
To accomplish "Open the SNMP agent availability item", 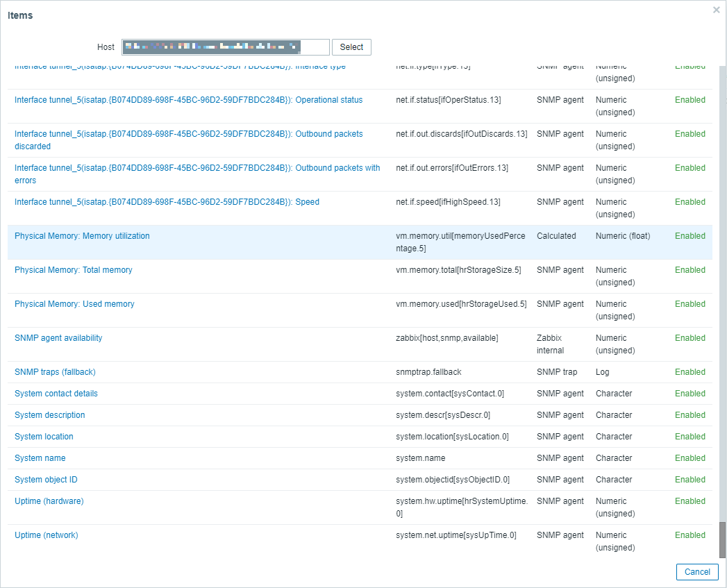I will click(x=58, y=337).
